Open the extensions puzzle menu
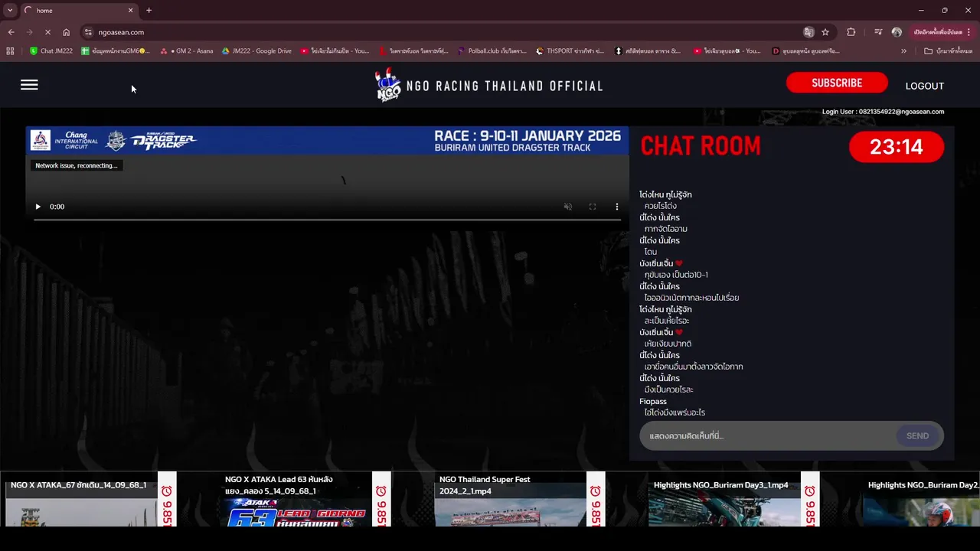The width and height of the screenshot is (980, 551). point(851,32)
